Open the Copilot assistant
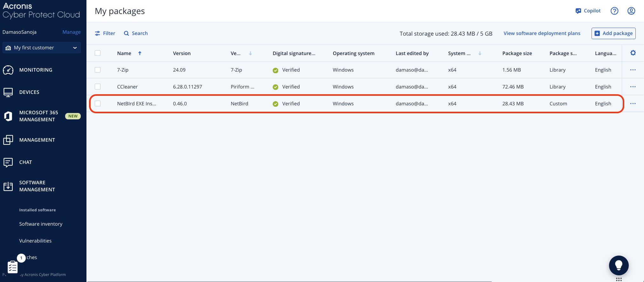 tap(588, 11)
